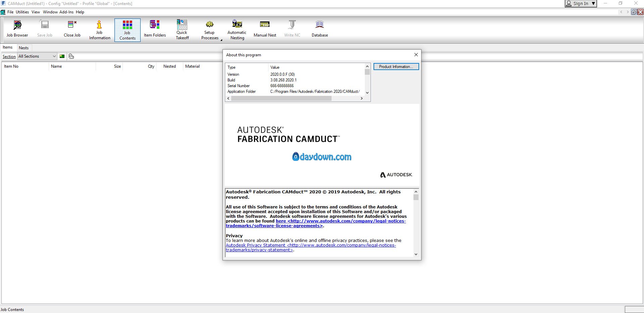The height and width of the screenshot is (313, 644).
Task: Open the Database tool
Action: click(x=320, y=29)
